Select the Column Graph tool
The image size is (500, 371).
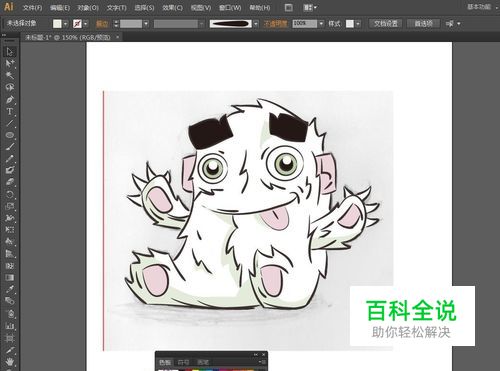pos(9,325)
